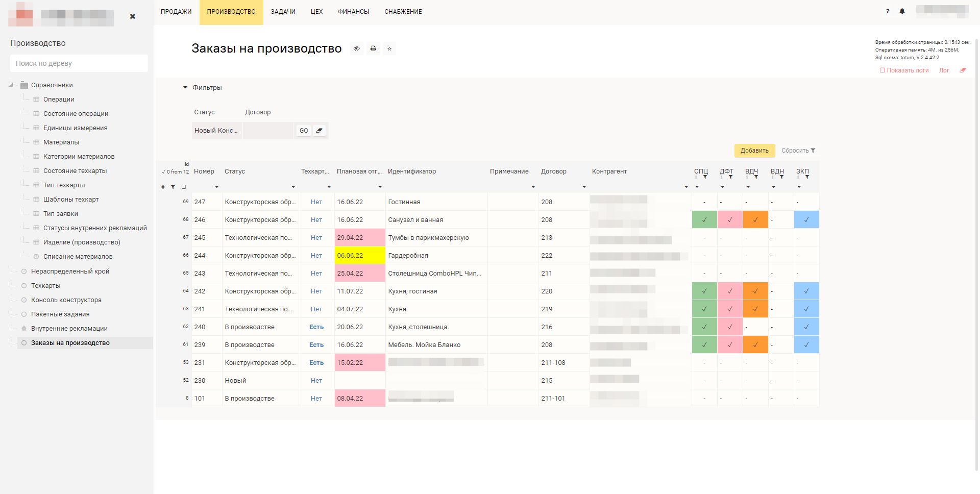The height and width of the screenshot is (494, 980).
Task: Open the help question mark icon
Action: (x=888, y=11)
